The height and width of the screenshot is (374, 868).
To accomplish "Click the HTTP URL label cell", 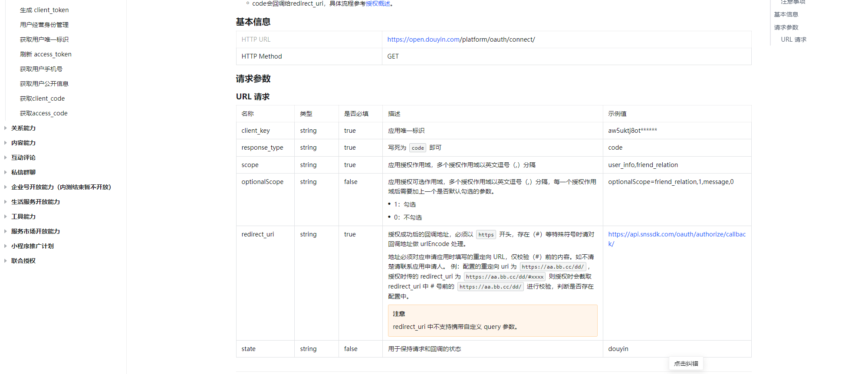I will click(309, 39).
